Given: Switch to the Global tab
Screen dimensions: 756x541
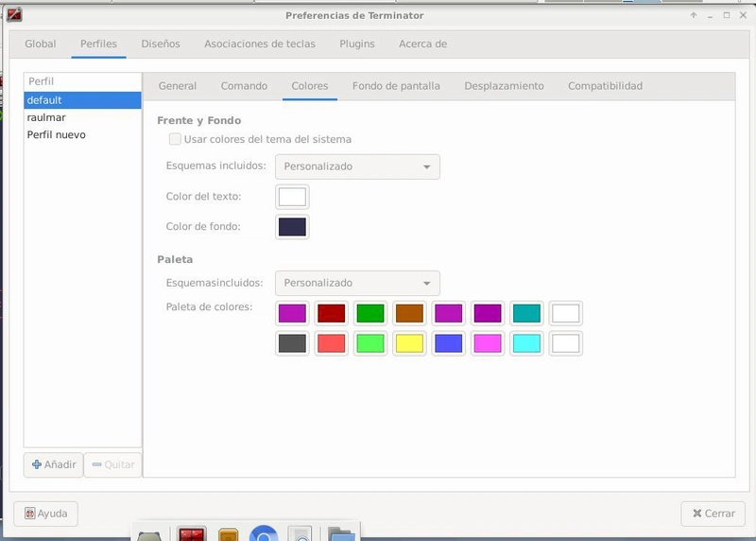Looking at the screenshot, I should (41, 44).
